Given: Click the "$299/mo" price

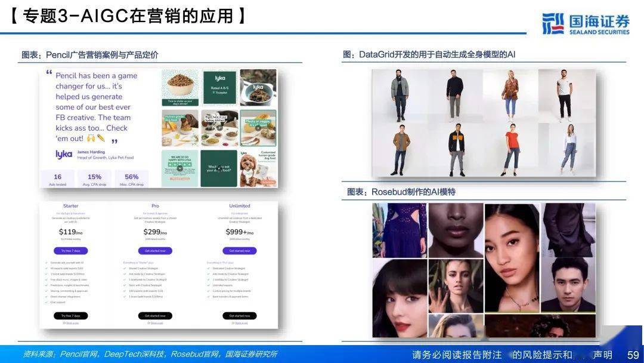Looking at the screenshot, I should 155,232.
